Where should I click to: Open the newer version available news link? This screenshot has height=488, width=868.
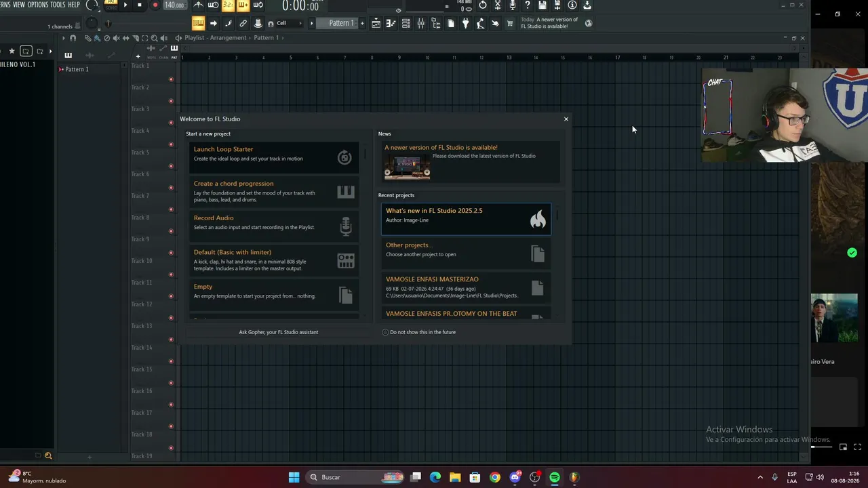[x=441, y=147]
